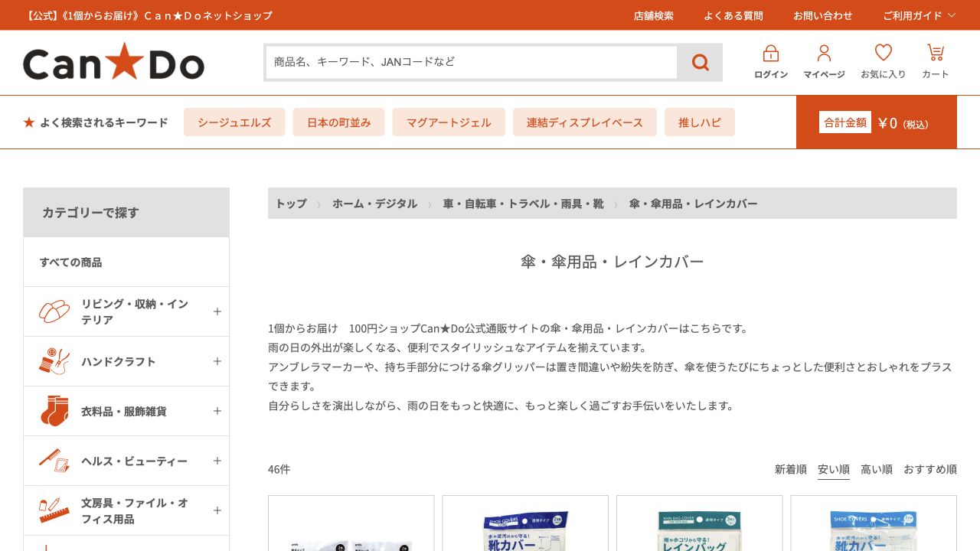
Task: Expand the 文房具・ファイル・オフィス用品 category
Action: (217, 510)
